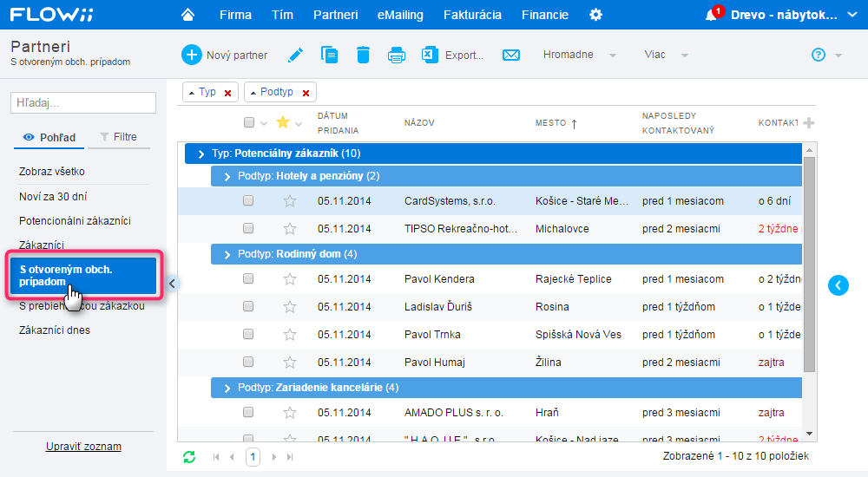Click the yellow star header filter
The image size is (868, 477).
(x=283, y=122)
